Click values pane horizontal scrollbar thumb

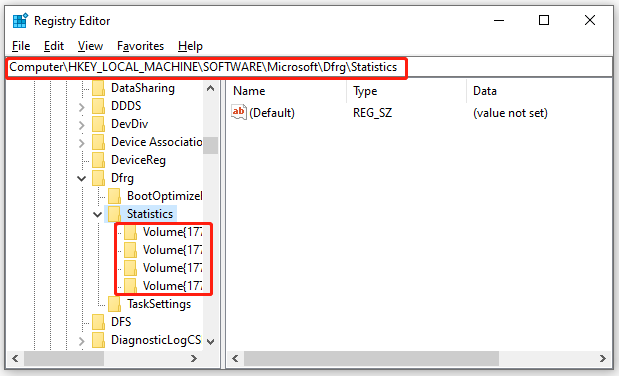coord(371,359)
